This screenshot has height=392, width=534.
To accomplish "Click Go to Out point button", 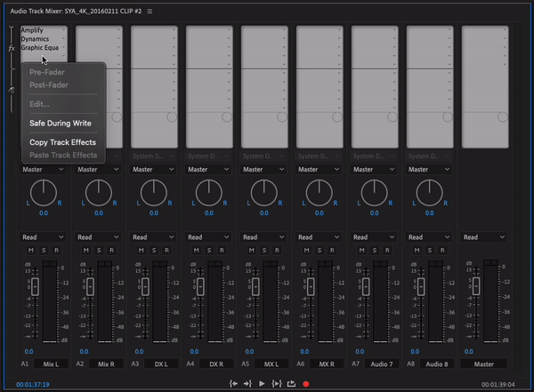I will click(x=247, y=384).
